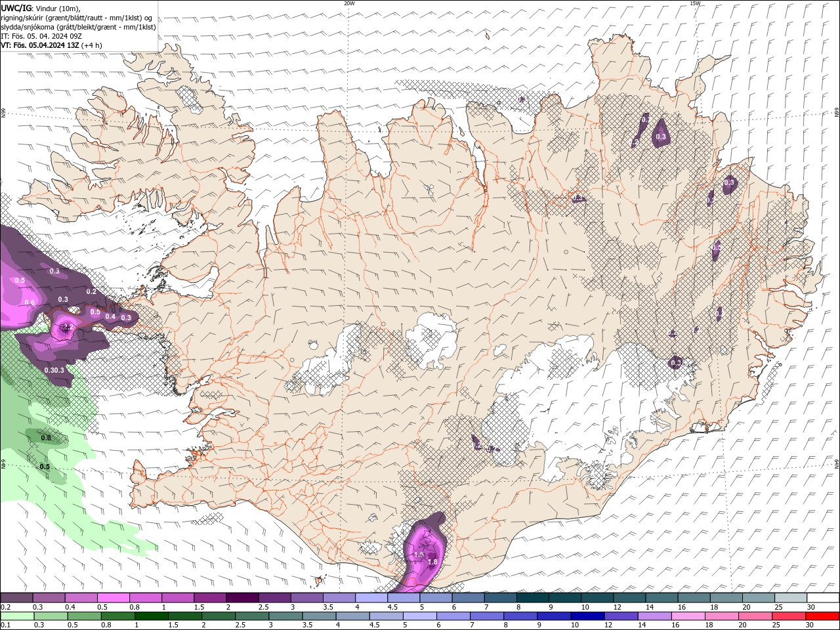Screen dimensions: 840x630
Task: Click the '4.5' label under the upper scale
Action: pyautogui.click(x=392, y=607)
